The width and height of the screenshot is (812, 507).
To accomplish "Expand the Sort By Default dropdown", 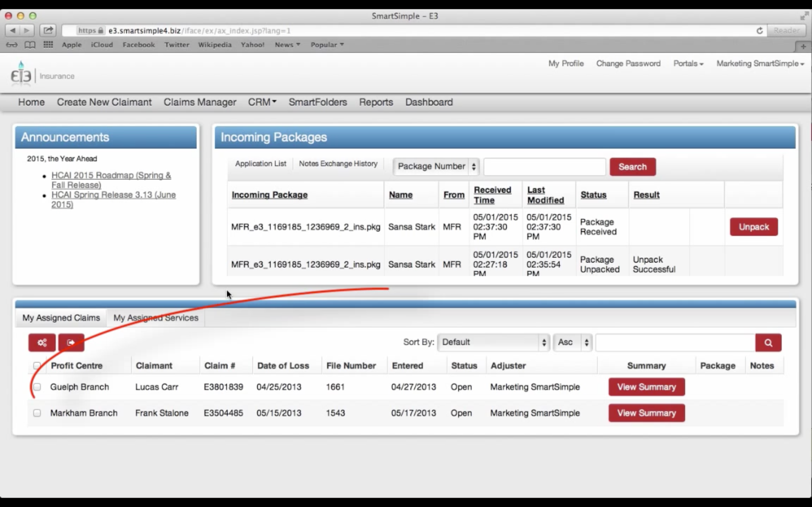I will coord(493,342).
